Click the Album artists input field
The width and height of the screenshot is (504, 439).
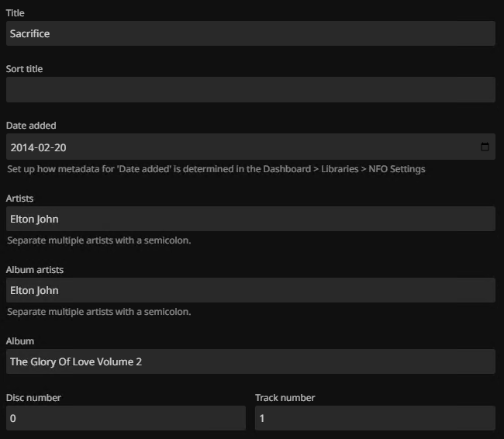coord(250,290)
